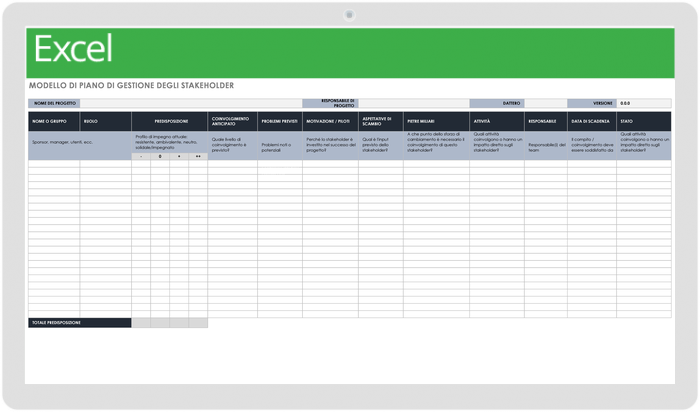
Task: Select the 'Il compito / coinvolgimento deve' cell
Action: click(592, 146)
